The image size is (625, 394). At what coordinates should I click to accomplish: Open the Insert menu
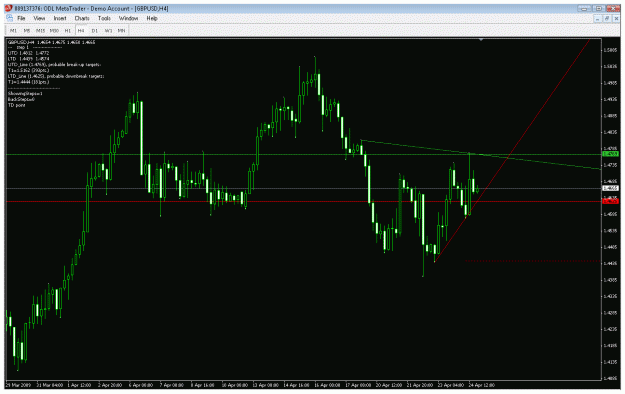coord(60,18)
